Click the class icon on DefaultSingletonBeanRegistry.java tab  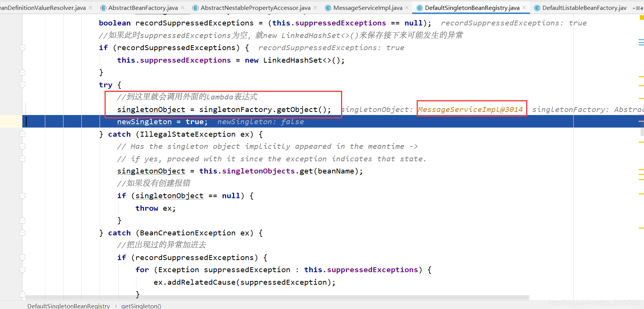click(x=420, y=8)
